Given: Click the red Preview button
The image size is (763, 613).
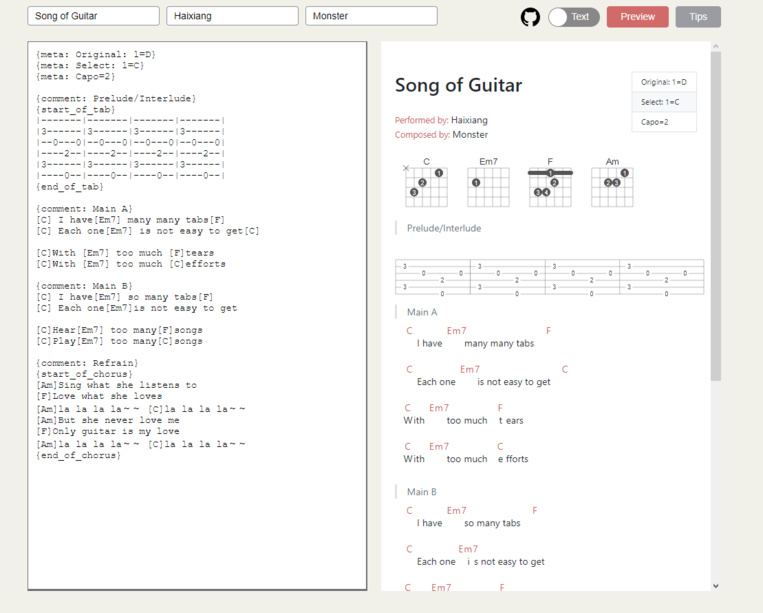Looking at the screenshot, I should tap(637, 17).
